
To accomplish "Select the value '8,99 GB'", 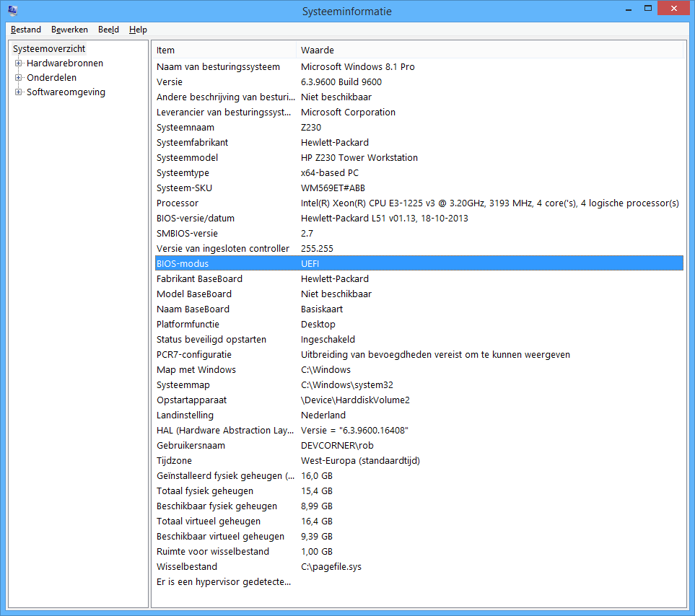I will (x=317, y=506).
